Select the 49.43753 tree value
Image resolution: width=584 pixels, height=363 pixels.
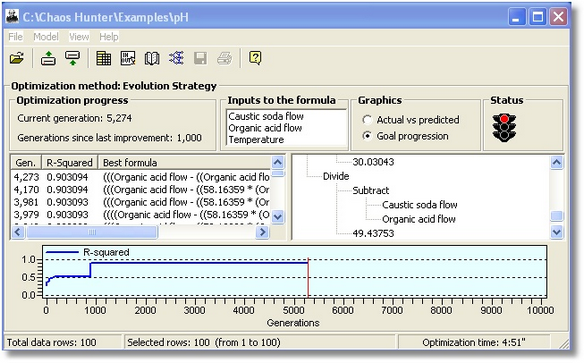point(373,233)
